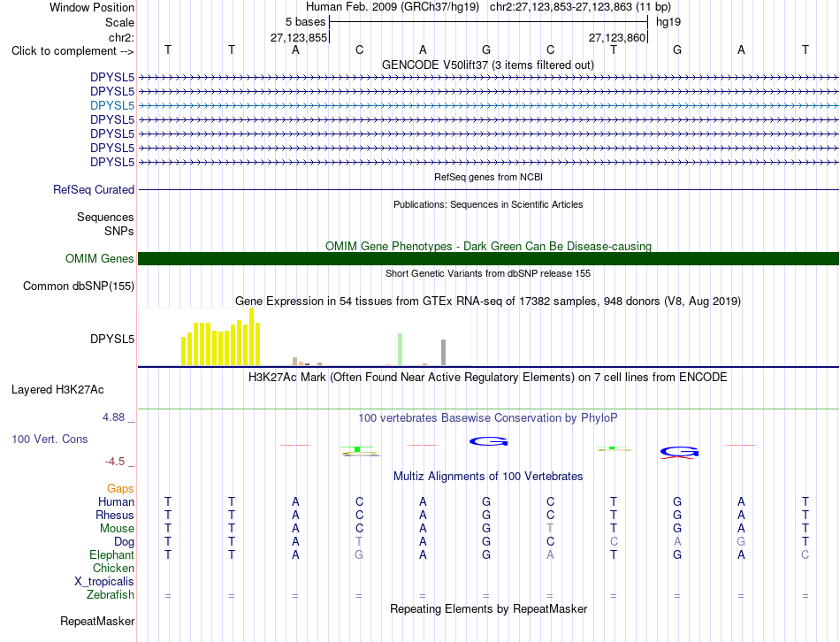Click the H3K27Ac Mark track title

point(488,378)
